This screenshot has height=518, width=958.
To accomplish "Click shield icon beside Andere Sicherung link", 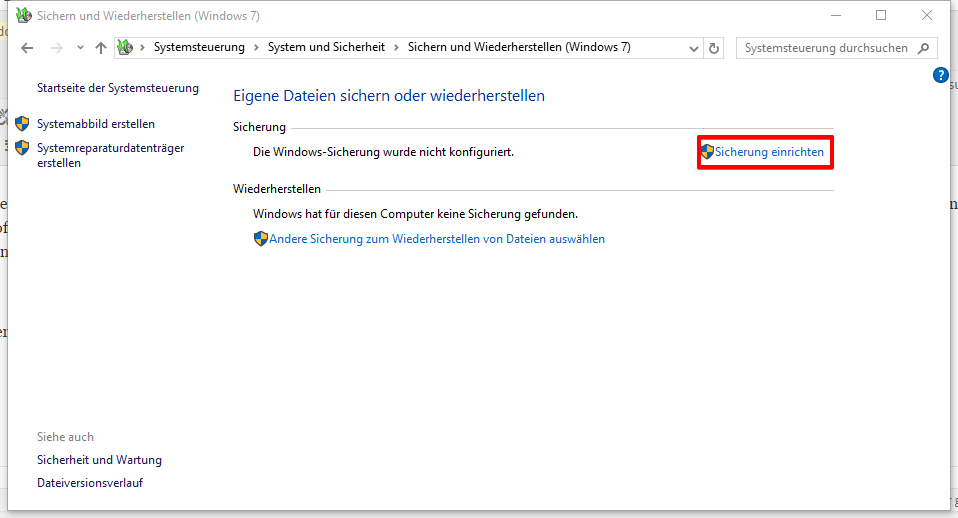I will (x=261, y=239).
